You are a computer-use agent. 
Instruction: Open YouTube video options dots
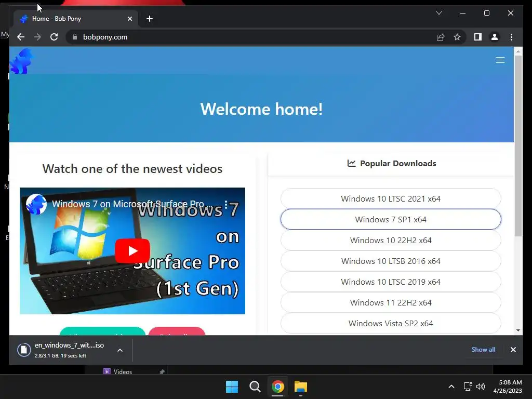click(225, 204)
